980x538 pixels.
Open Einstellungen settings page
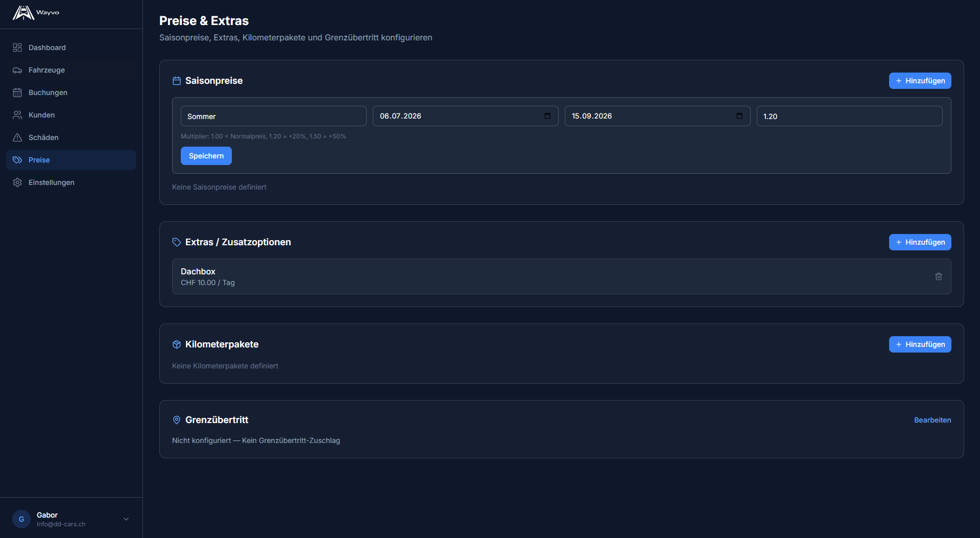(x=51, y=182)
